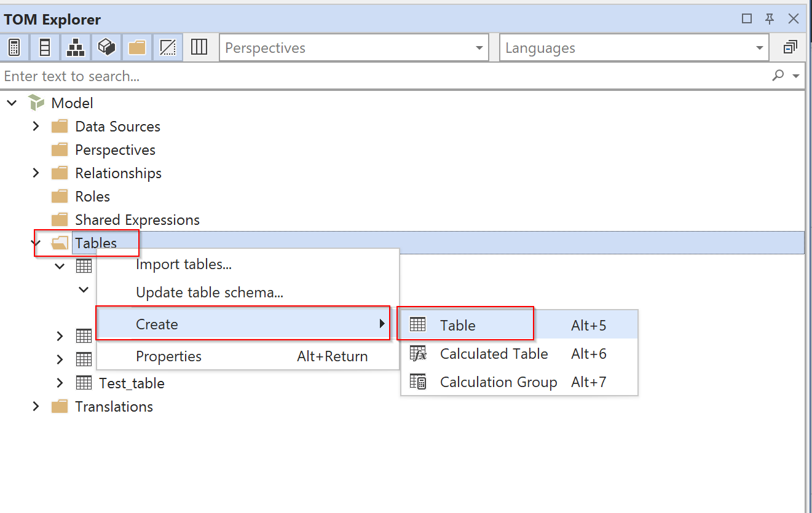Image resolution: width=812 pixels, height=513 pixels.
Task: Pin the TOM Explorer panel
Action: point(770,18)
